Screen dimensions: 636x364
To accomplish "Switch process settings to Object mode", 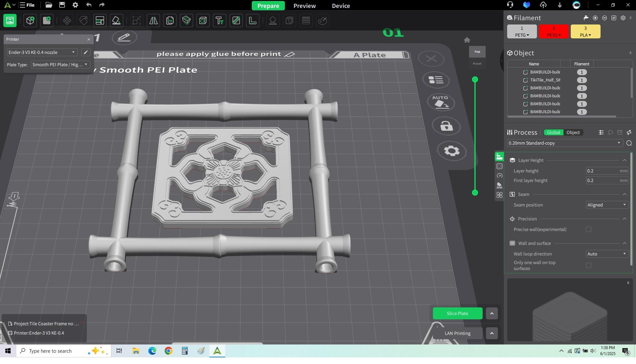I will tap(573, 132).
